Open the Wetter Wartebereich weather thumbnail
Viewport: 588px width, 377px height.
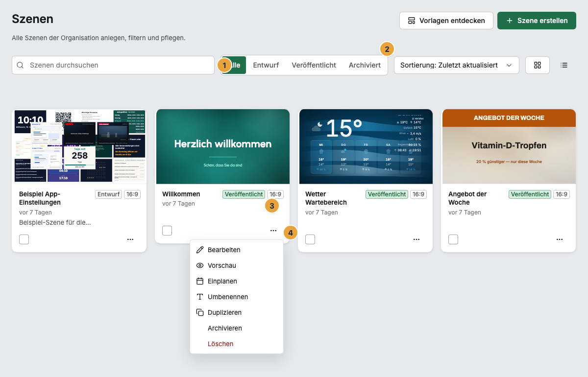[366, 146]
